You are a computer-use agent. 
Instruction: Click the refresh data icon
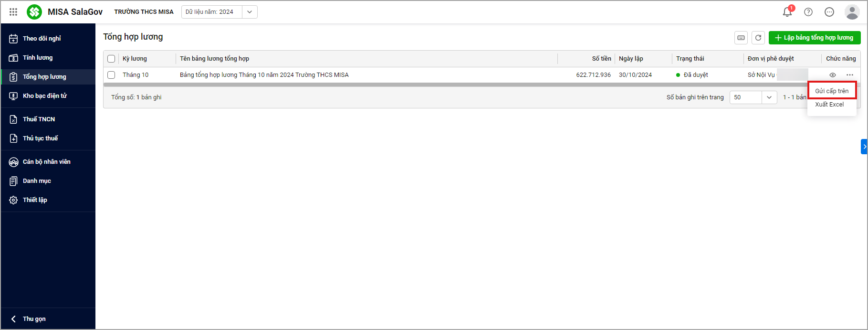pos(758,38)
